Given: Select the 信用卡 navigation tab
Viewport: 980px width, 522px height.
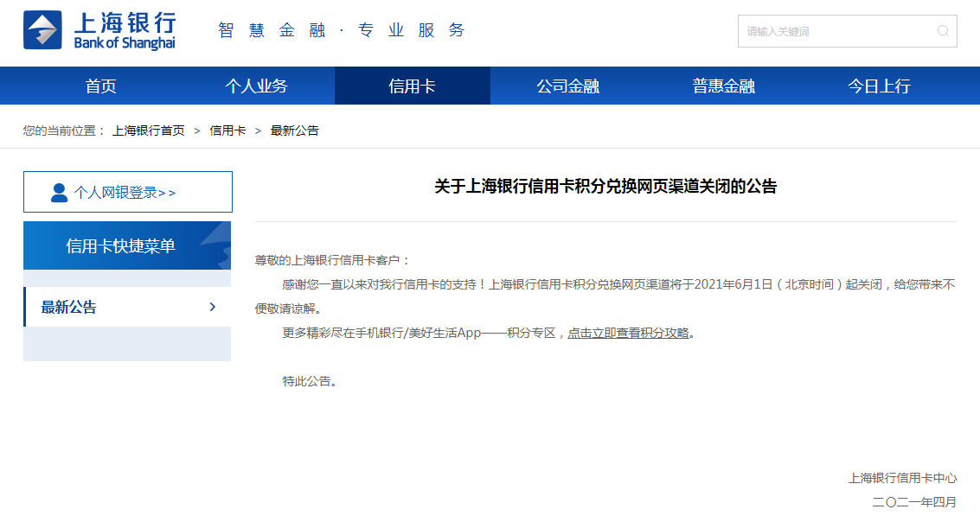Looking at the screenshot, I should point(412,86).
